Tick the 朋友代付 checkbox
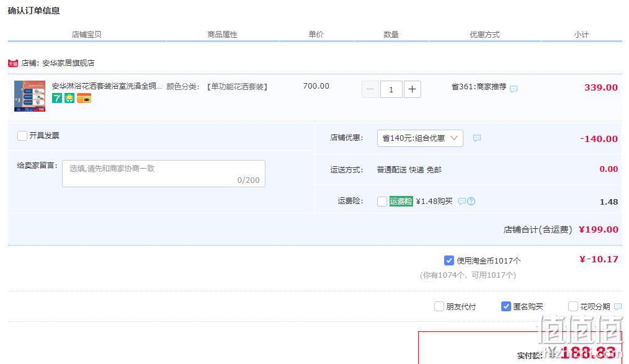This screenshot has width=629, height=364. point(439,307)
